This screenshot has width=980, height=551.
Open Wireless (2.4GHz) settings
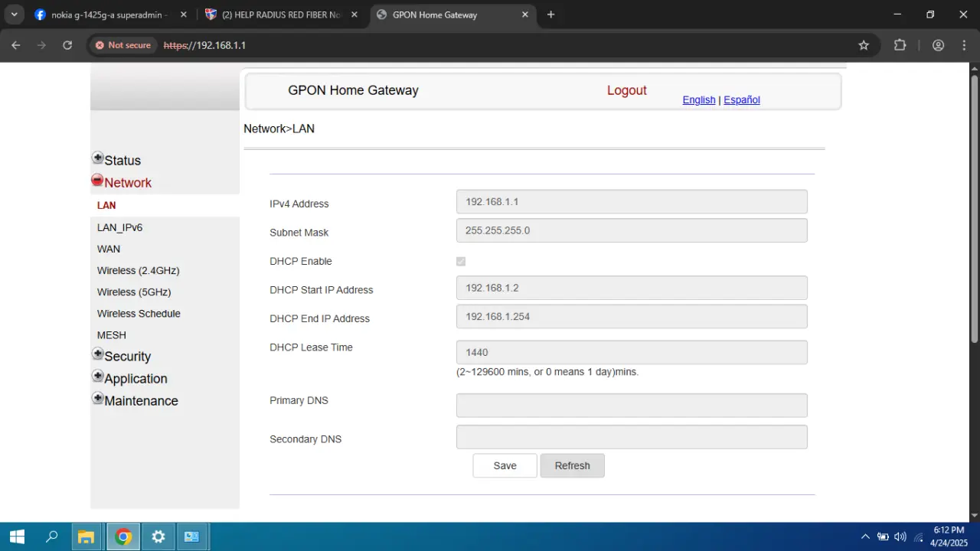coord(139,270)
